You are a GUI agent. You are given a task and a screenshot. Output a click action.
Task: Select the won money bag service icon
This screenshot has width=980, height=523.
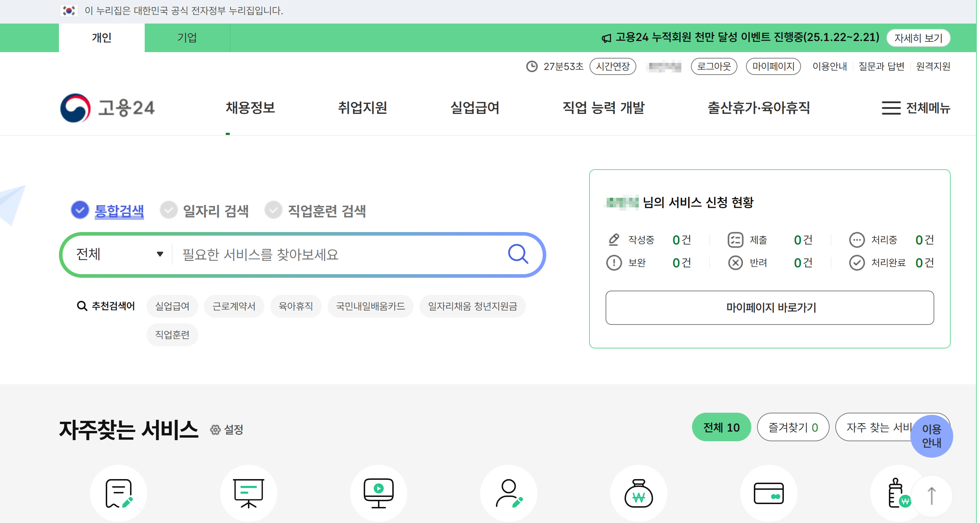click(x=639, y=493)
